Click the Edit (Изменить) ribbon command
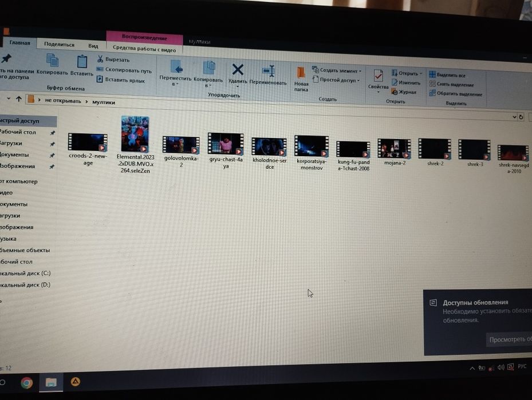532x400 pixels. tap(406, 82)
